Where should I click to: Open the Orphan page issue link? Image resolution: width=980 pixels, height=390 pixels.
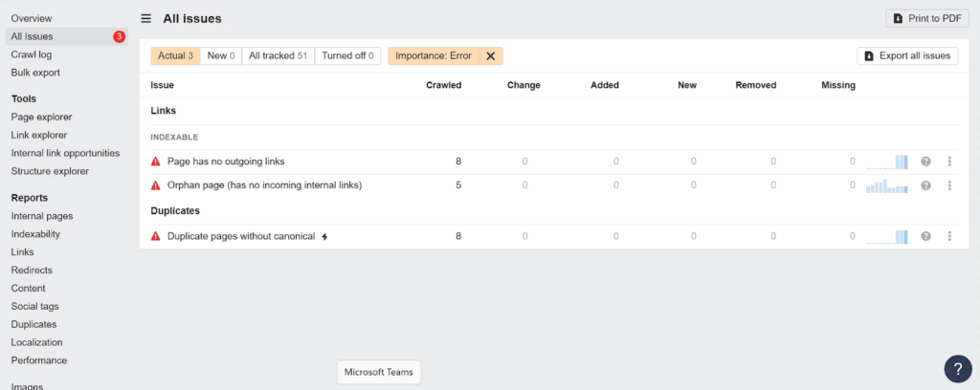pos(264,185)
